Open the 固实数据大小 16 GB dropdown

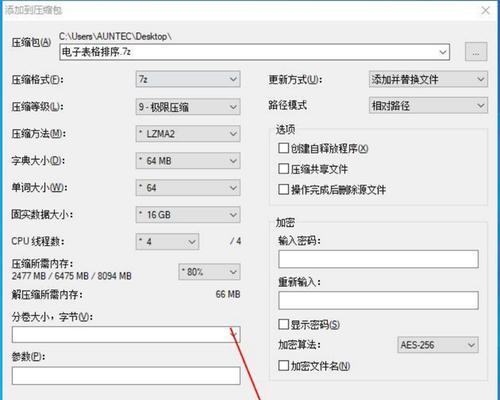[188, 215]
